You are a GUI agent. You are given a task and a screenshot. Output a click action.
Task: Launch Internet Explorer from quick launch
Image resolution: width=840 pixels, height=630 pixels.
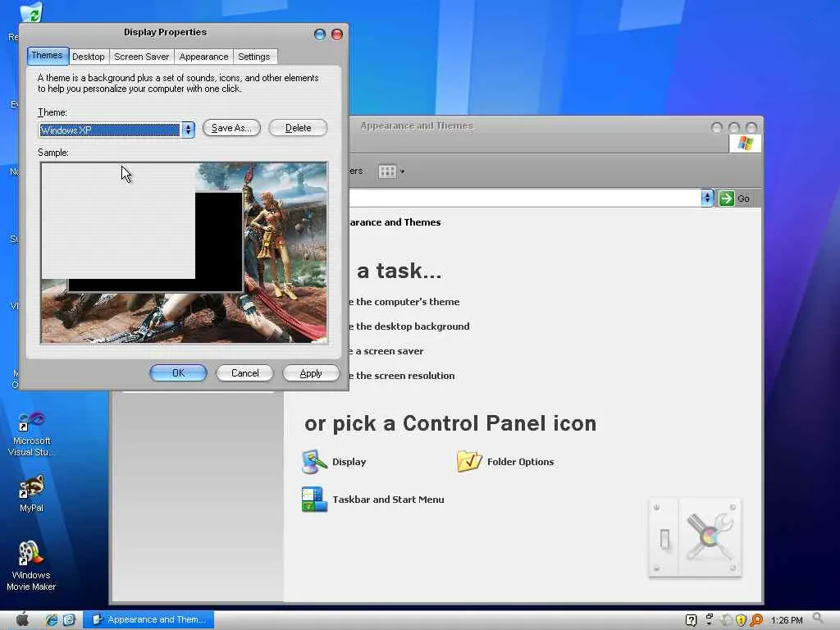tap(52, 620)
